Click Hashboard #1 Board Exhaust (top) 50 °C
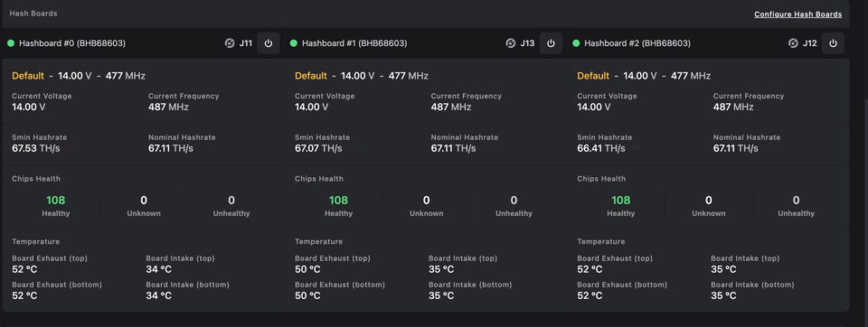The width and height of the screenshot is (868, 327). point(307,269)
